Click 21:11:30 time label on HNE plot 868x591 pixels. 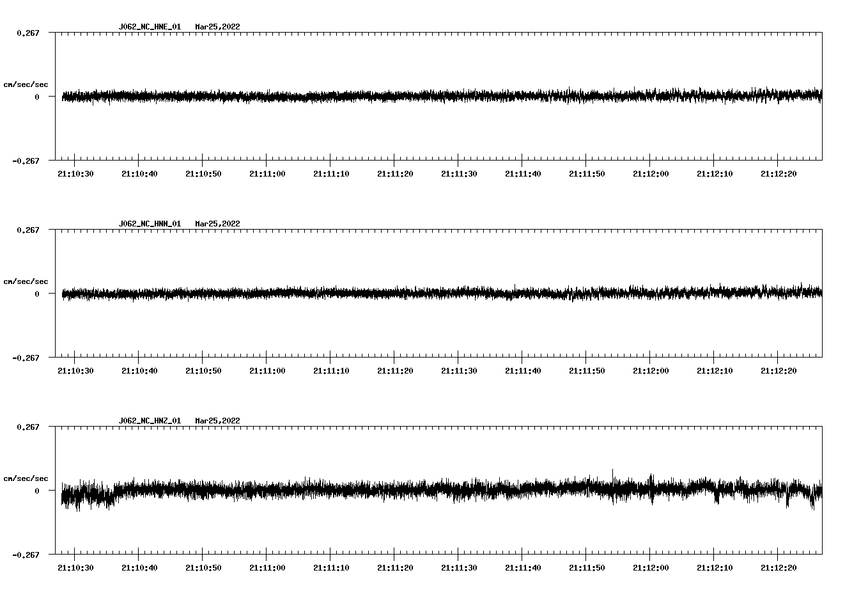click(459, 174)
